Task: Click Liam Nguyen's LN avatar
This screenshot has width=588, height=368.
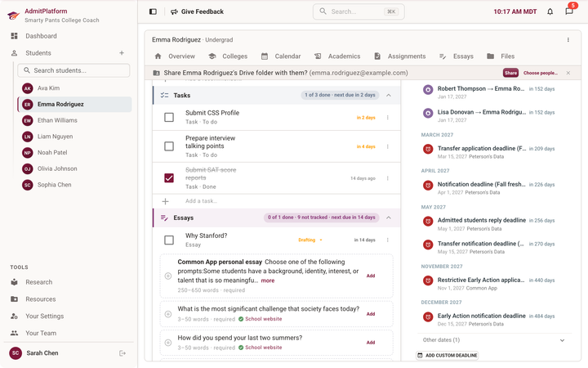Action: (28, 137)
